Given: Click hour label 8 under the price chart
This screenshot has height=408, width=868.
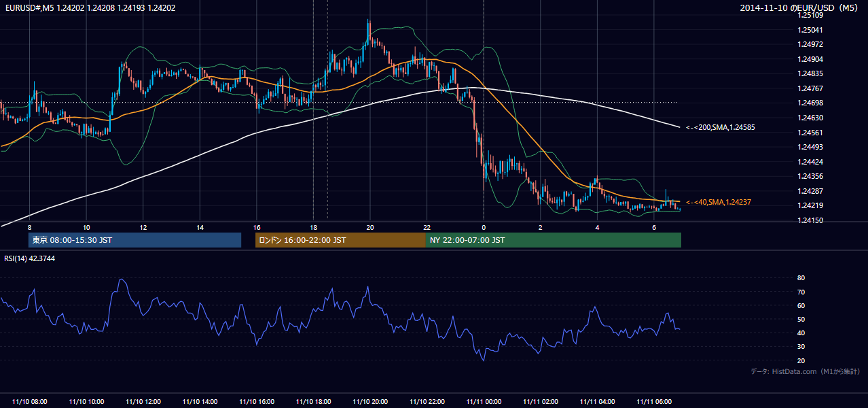Looking at the screenshot, I should pyautogui.click(x=29, y=227).
